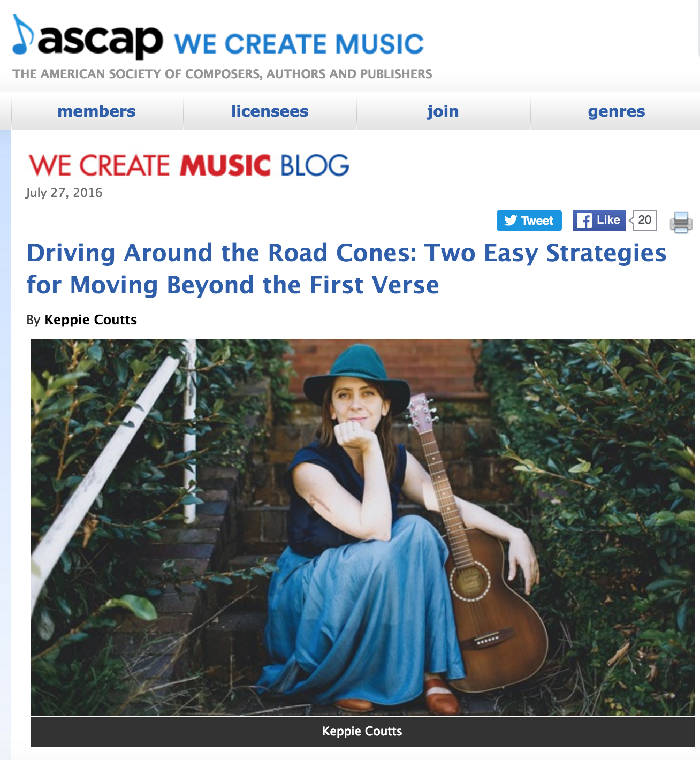This screenshot has height=760, width=700.
Task: Open the photo of Keppie Coutts with guitar
Action: click(x=363, y=528)
